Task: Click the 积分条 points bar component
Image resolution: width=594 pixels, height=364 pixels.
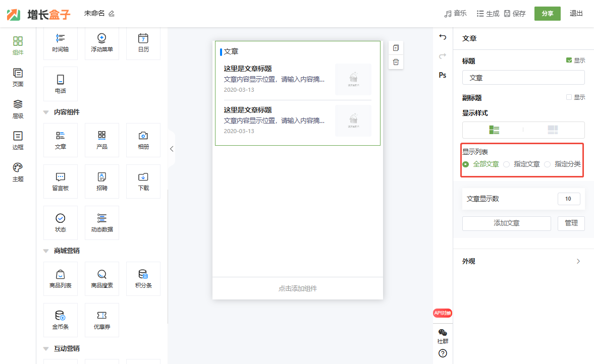Action: coord(143,278)
